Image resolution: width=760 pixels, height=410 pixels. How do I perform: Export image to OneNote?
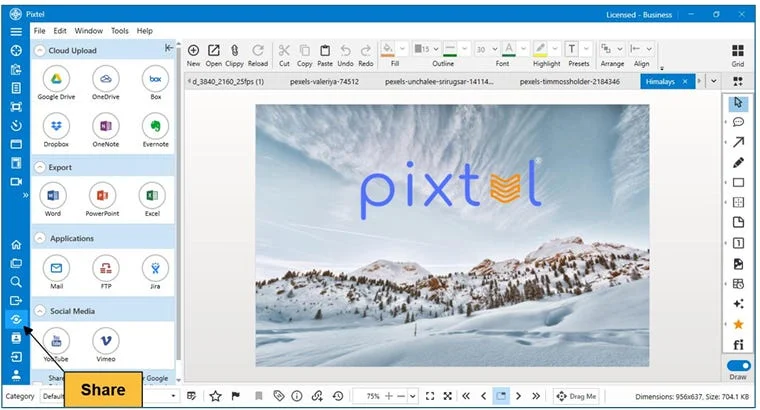pyautogui.click(x=106, y=126)
